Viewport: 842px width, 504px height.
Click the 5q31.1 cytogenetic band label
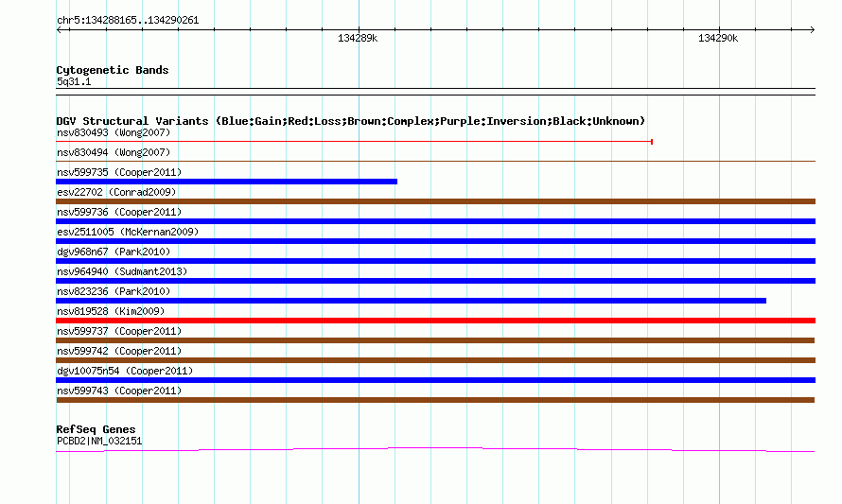click(74, 81)
